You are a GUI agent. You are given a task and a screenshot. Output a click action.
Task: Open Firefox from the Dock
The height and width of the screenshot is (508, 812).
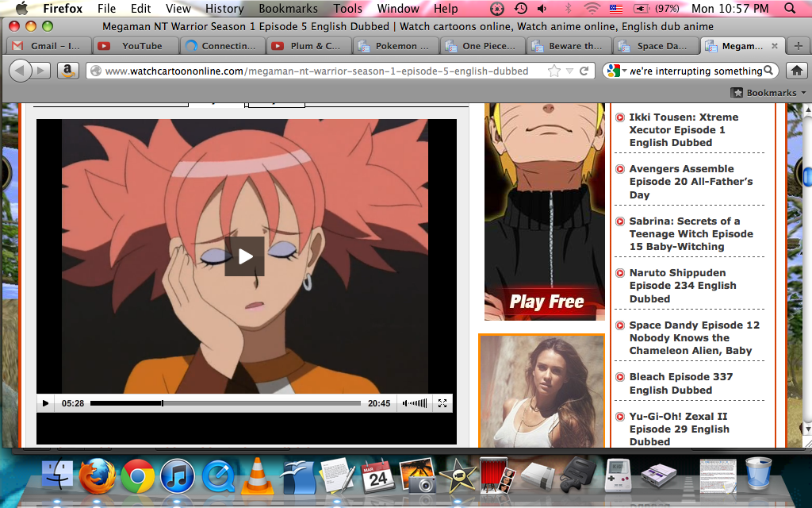pos(98,475)
